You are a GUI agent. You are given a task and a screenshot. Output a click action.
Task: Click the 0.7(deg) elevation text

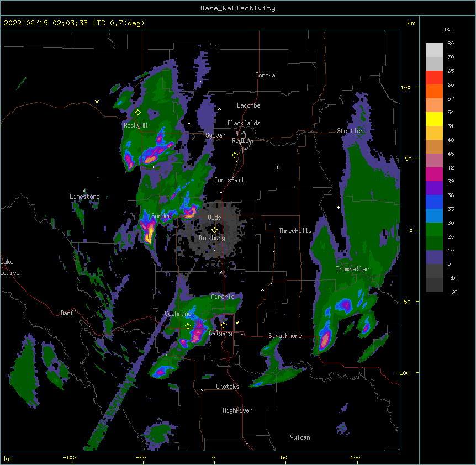point(127,23)
